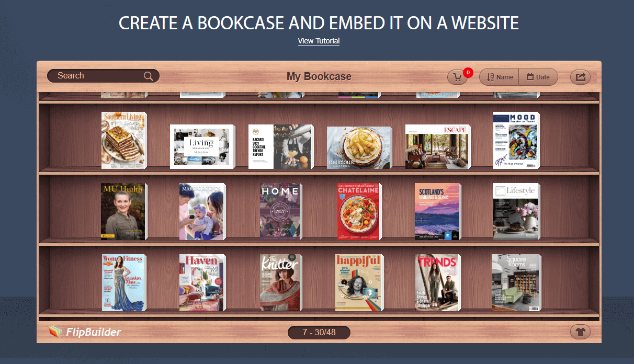Open The Knitter magazine

tap(280, 282)
